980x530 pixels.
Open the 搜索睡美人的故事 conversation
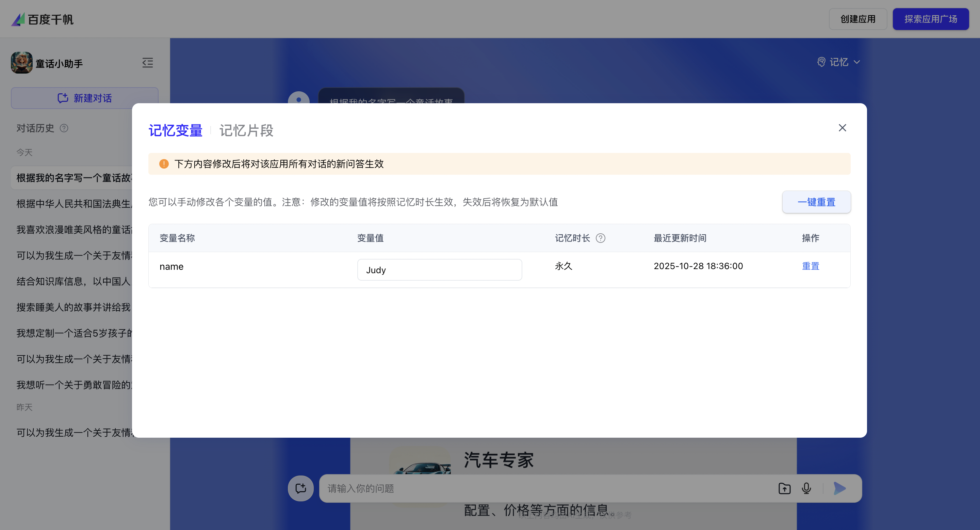pyautogui.click(x=74, y=307)
